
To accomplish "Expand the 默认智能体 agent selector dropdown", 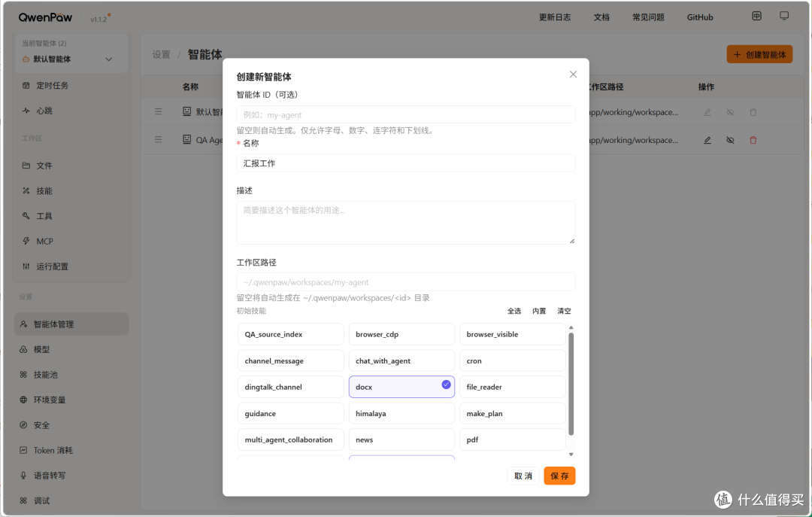I will click(x=71, y=59).
